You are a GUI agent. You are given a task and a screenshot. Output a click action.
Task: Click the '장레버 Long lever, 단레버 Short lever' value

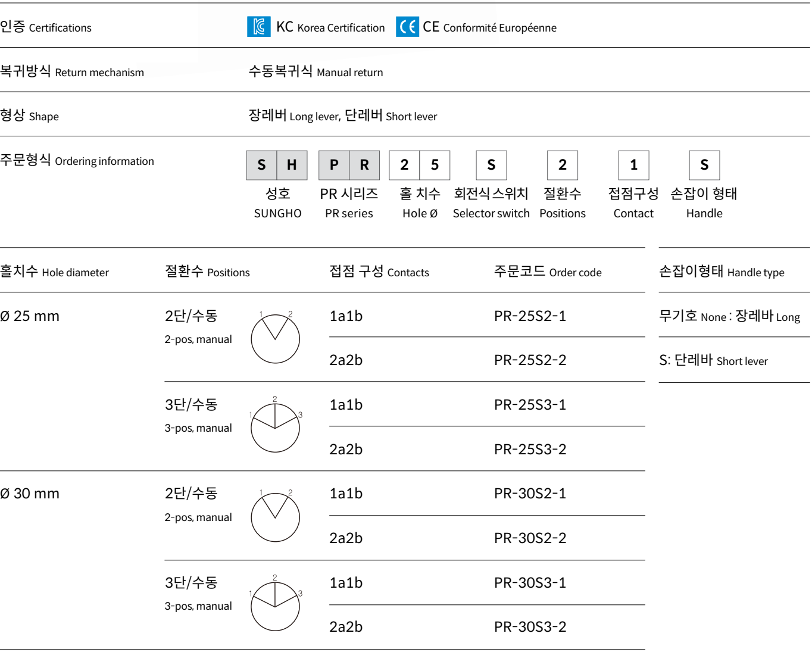342,115
